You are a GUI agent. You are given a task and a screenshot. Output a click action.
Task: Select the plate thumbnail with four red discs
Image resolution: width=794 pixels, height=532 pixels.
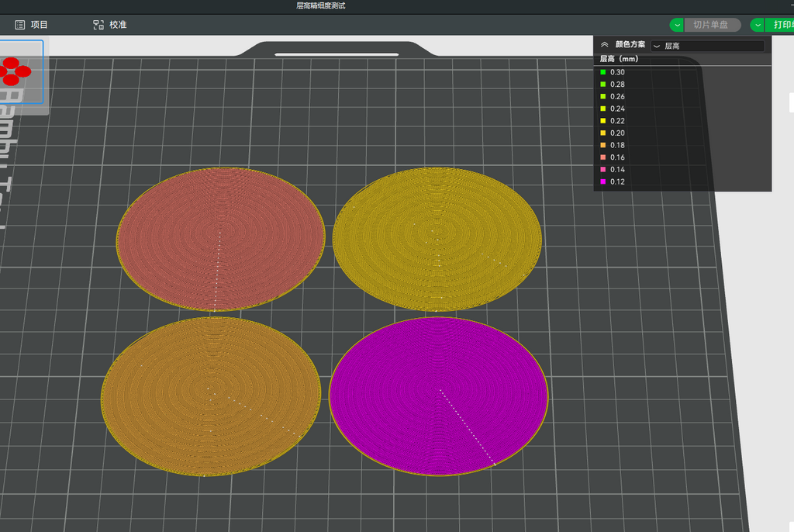21,72
